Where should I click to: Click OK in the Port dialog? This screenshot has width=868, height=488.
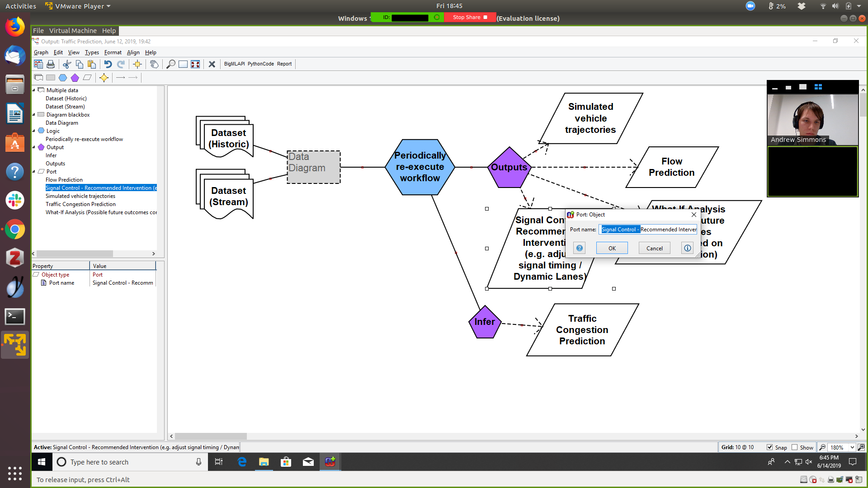(x=612, y=248)
